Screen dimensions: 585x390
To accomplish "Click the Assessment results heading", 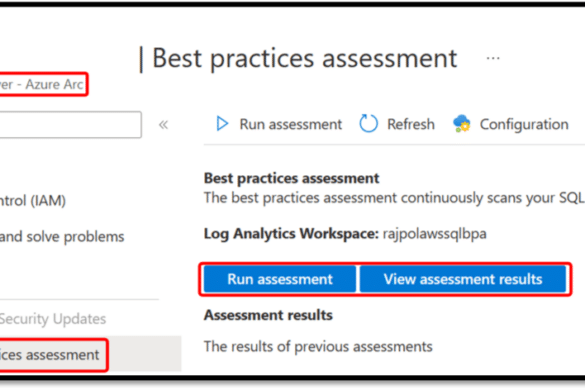I will coord(268,315).
